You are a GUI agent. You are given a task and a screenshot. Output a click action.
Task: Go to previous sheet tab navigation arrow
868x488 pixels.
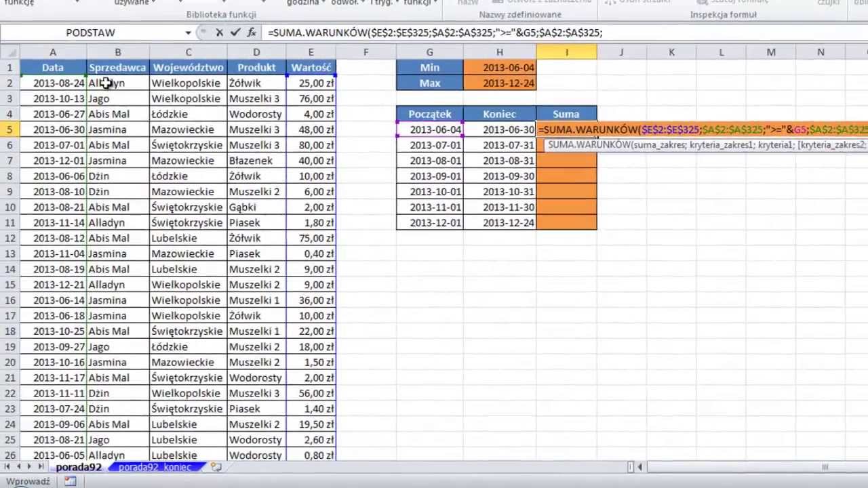(19, 467)
